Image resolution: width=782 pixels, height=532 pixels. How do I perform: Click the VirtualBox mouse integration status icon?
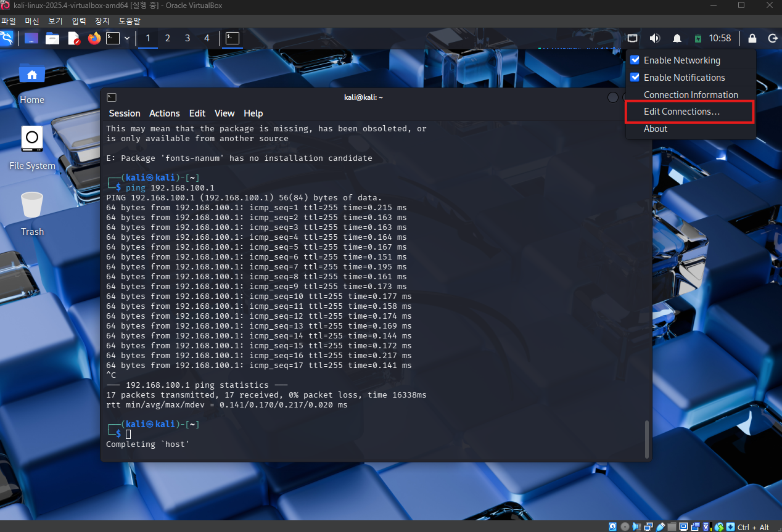pyautogui.click(x=719, y=527)
